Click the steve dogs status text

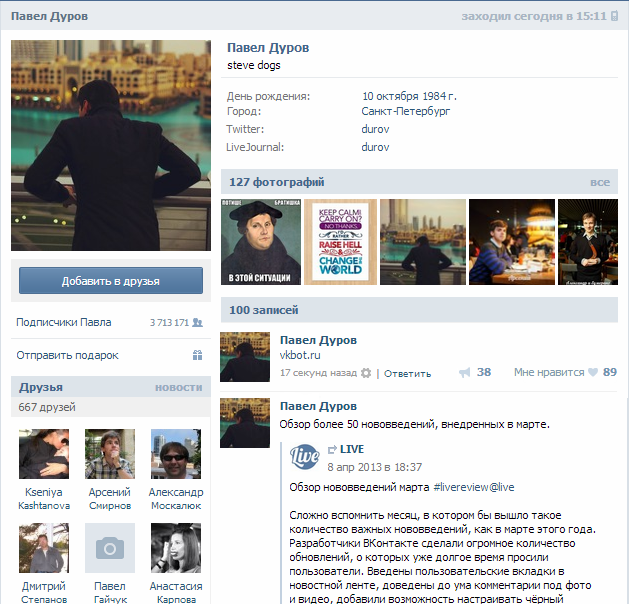[x=254, y=65]
